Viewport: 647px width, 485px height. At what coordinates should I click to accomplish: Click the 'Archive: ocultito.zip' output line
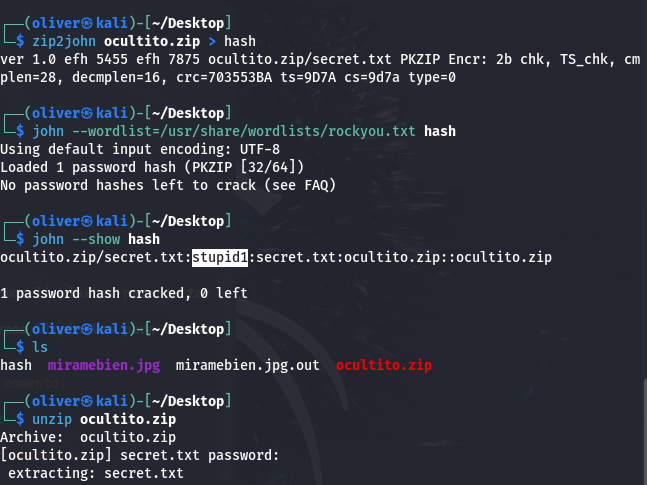click(x=88, y=437)
